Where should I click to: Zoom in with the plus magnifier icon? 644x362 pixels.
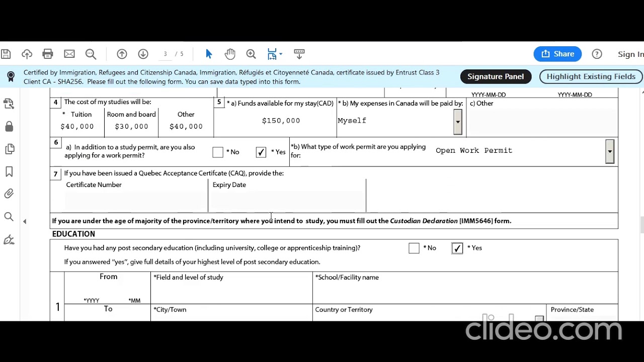pos(251,54)
